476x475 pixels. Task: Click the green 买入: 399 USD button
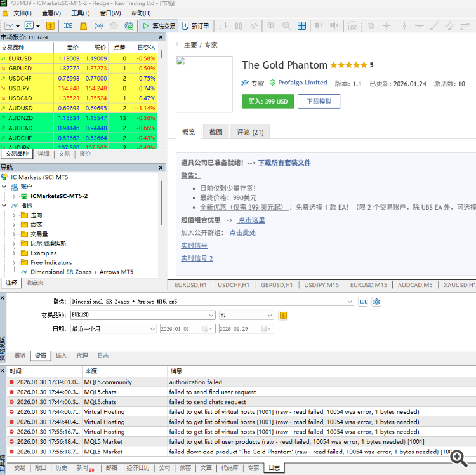268,102
